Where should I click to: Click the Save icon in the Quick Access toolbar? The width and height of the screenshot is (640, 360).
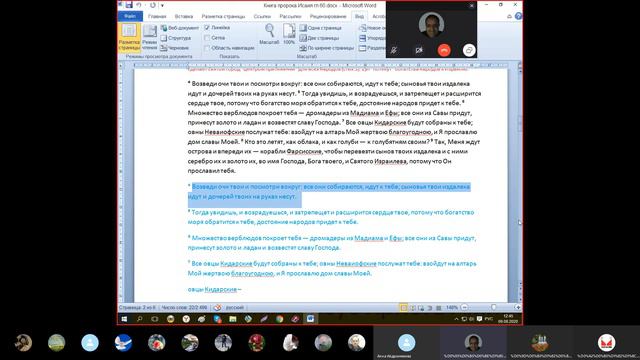tap(129, 5)
